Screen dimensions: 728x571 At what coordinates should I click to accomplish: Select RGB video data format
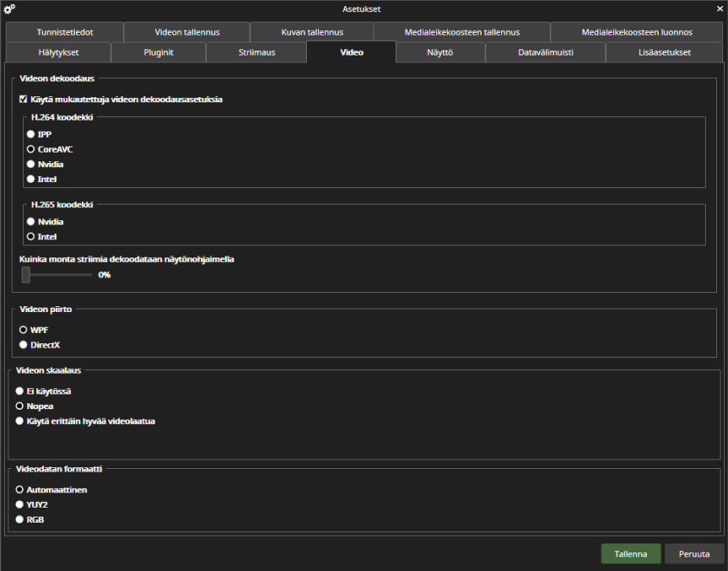tap(19, 520)
